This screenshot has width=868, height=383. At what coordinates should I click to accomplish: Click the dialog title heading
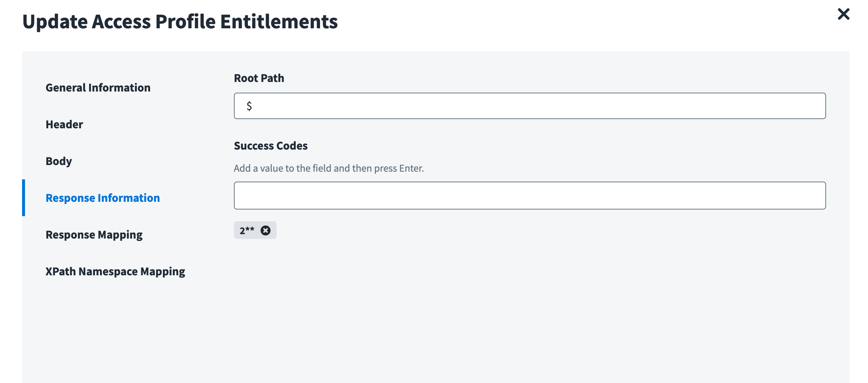point(180,22)
